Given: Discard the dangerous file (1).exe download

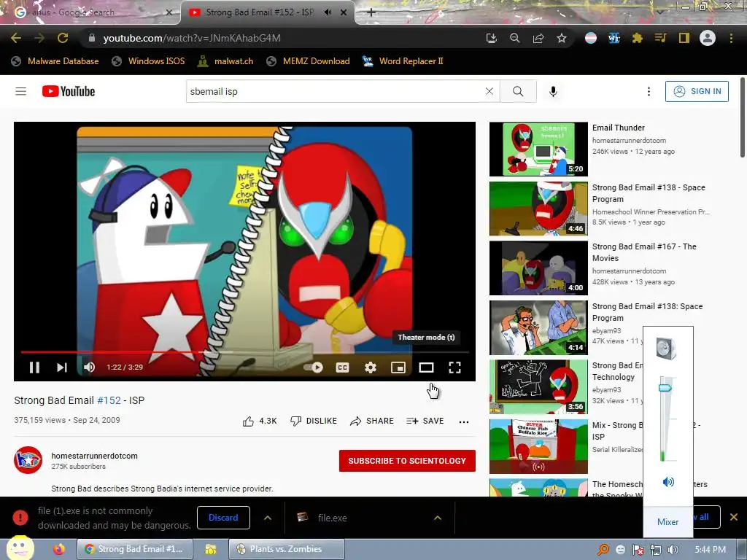Looking at the screenshot, I should coord(223,518).
